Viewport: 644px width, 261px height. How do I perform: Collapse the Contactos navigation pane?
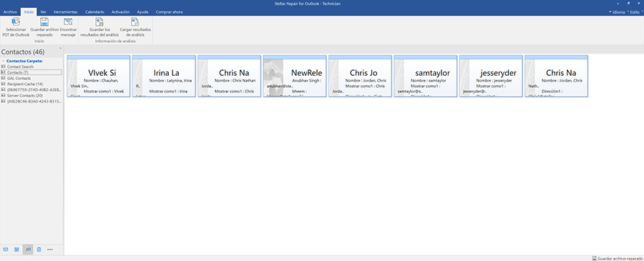coord(60,49)
